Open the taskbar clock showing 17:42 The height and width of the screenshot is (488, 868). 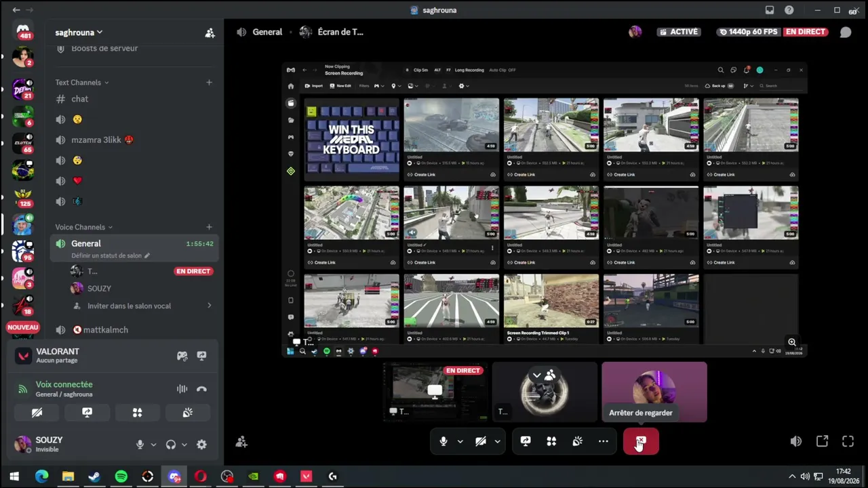tap(843, 476)
